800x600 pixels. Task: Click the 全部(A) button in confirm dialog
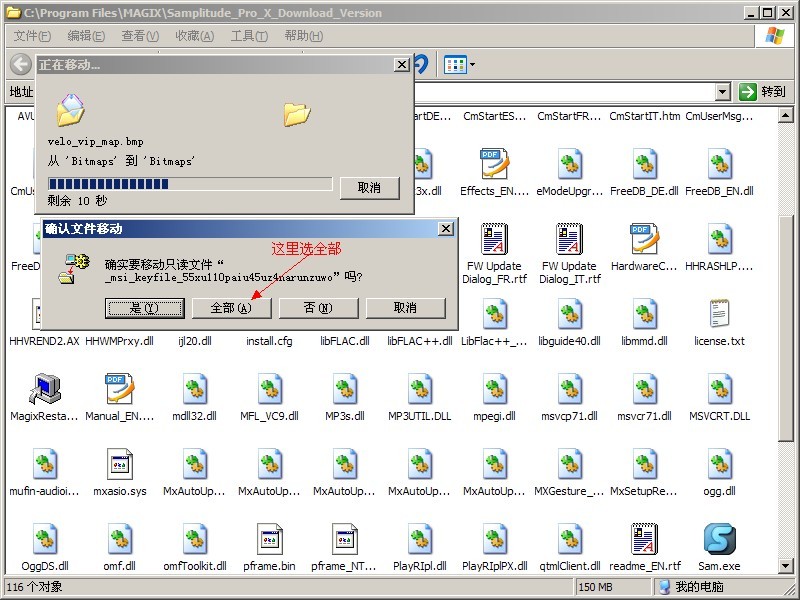pyautogui.click(x=232, y=308)
